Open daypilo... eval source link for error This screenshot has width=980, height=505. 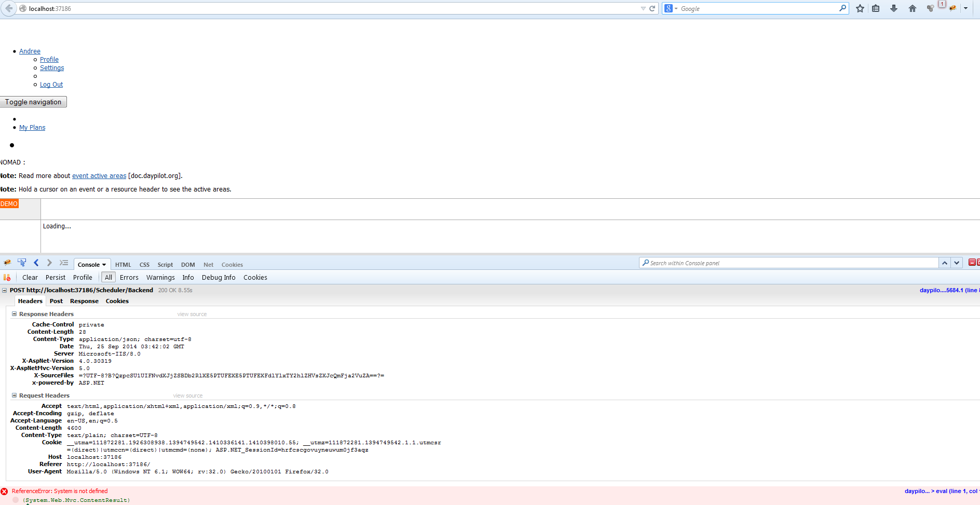coord(941,492)
